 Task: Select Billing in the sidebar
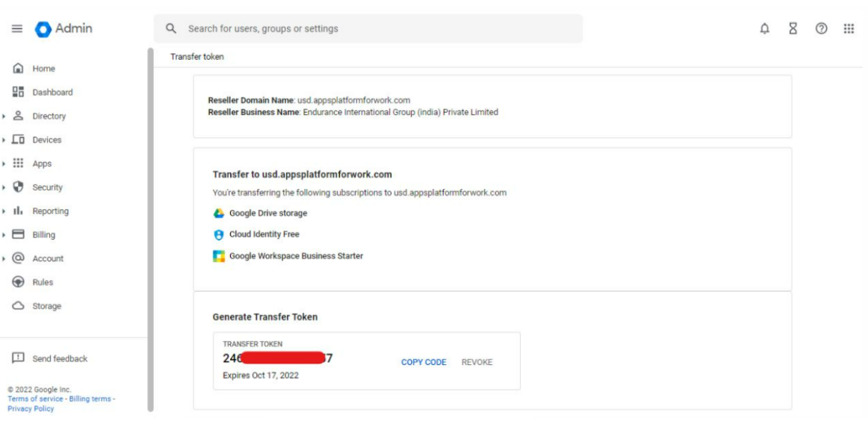[44, 234]
